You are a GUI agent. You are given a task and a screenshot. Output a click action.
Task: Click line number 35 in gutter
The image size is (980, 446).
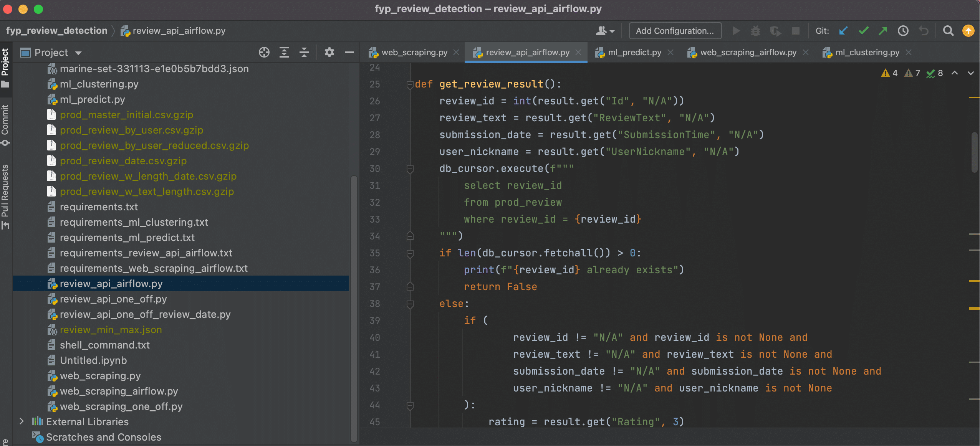374,253
